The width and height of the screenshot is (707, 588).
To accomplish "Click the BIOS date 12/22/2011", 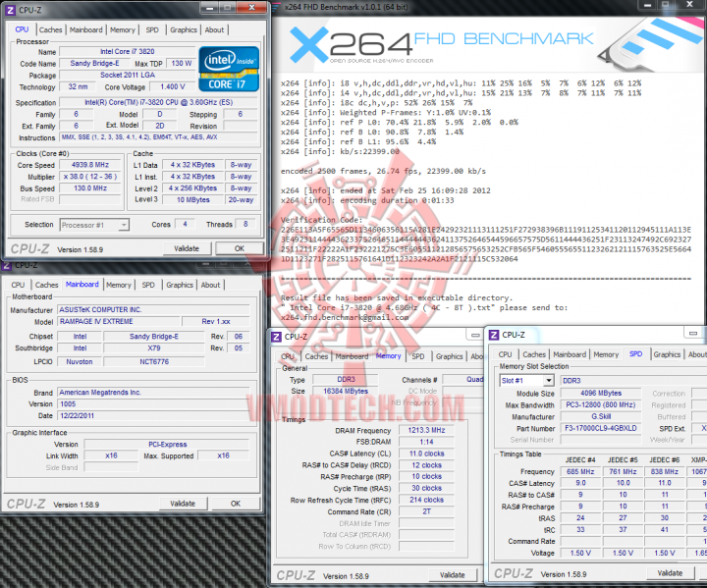I will (154, 416).
